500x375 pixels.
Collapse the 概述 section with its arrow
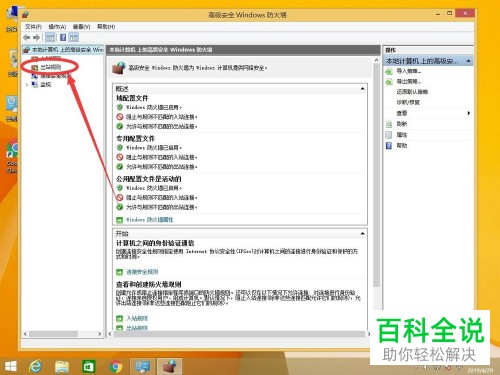tap(362, 89)
